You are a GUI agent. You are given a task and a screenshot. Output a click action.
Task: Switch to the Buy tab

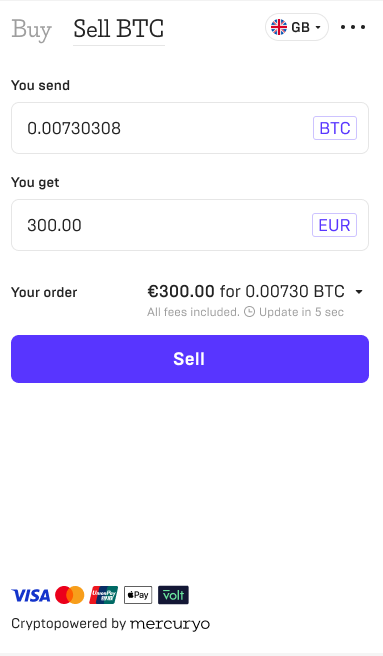[31, 29]
